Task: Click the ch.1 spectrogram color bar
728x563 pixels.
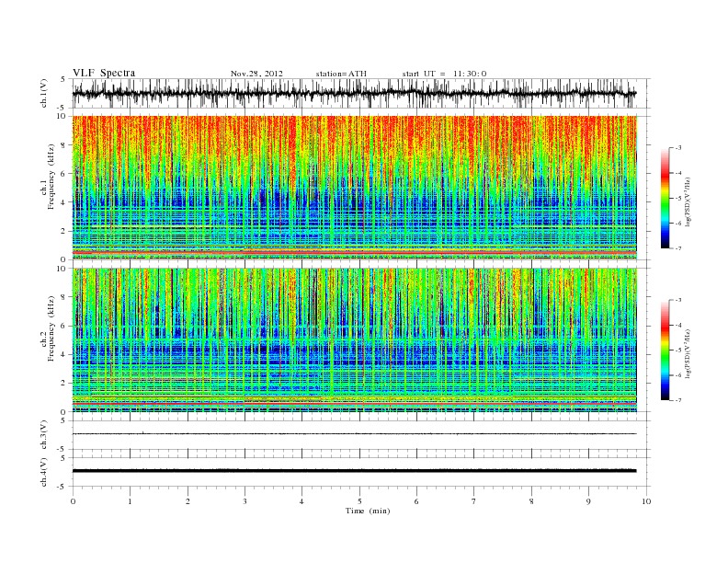Action: pyautogui.click(x=665, y=198)
